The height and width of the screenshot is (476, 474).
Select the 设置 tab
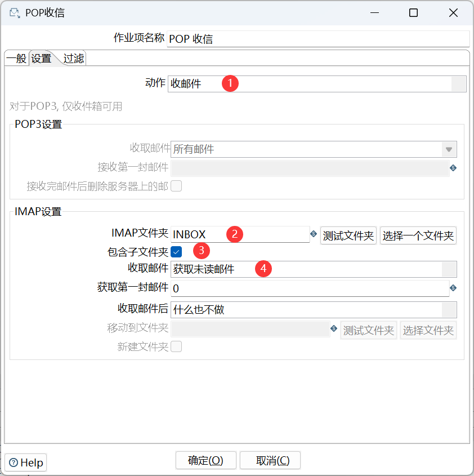click(x=41, y=58)
